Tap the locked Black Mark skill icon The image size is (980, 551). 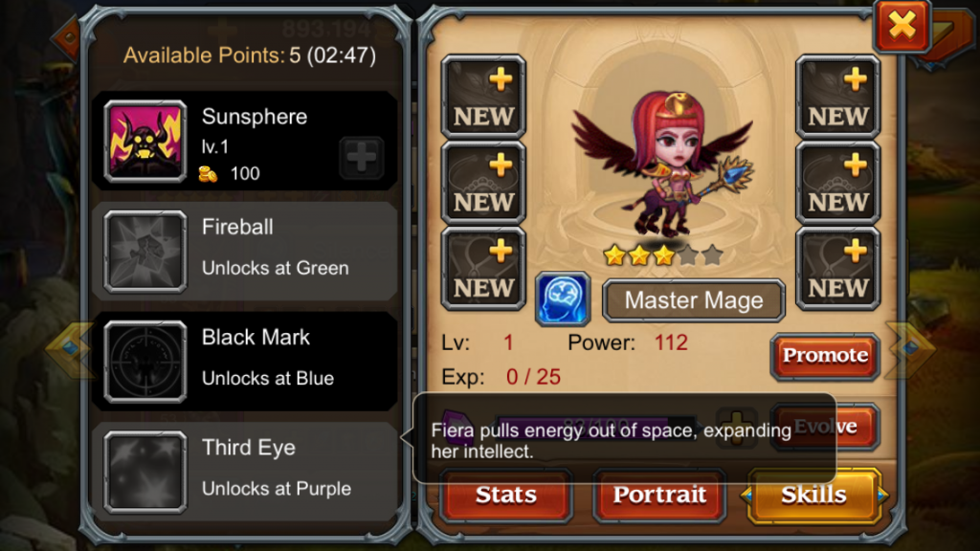[145, 362]
